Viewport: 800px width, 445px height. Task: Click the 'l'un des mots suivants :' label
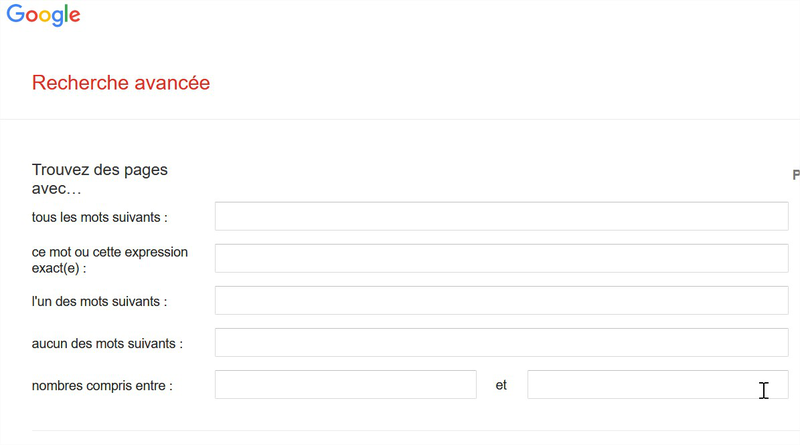[x=99, y=301]
